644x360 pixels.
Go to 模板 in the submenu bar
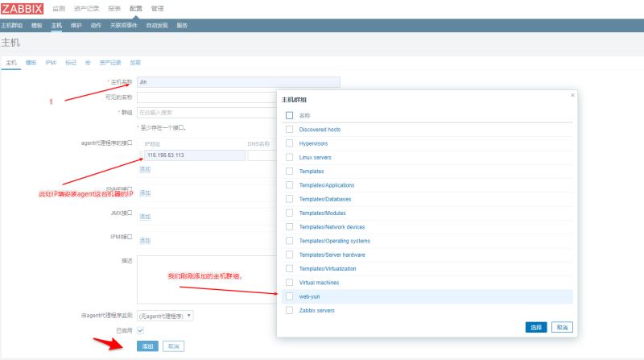tap(36, 25)
